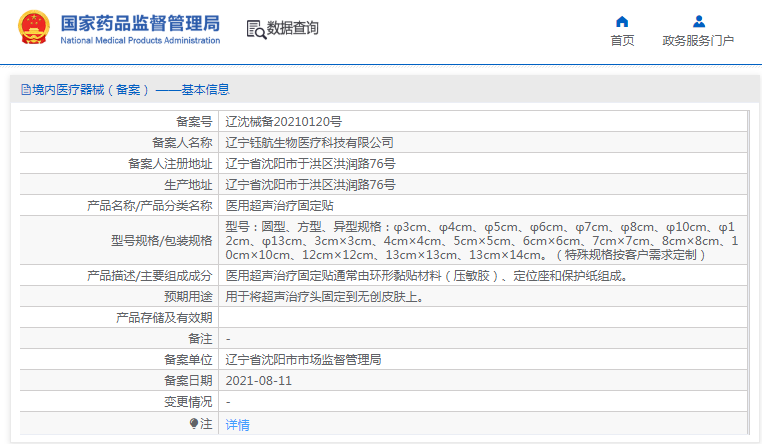Click the 变更情况 label

(188, 402)
